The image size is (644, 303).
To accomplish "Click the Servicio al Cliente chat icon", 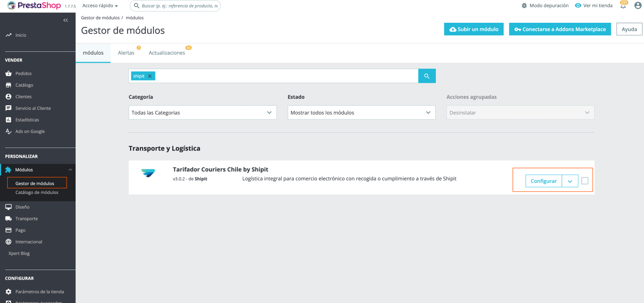I will (x=9, y=108).
